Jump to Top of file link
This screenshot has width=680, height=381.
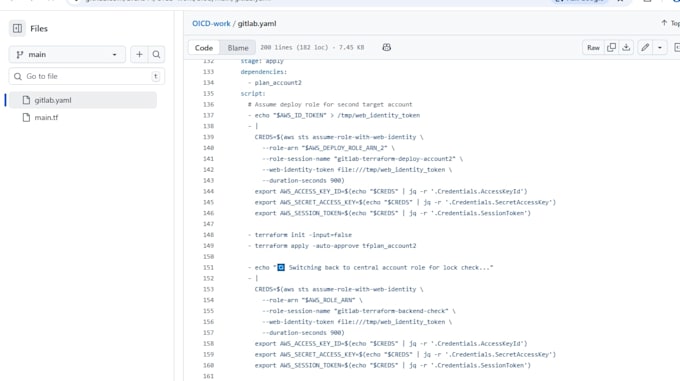coord(670,23)
